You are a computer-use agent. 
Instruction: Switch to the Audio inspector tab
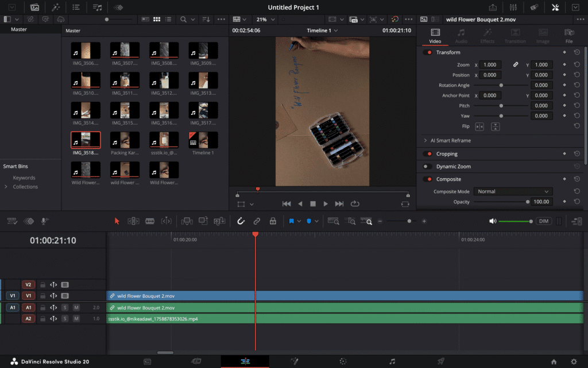point(461,36)
